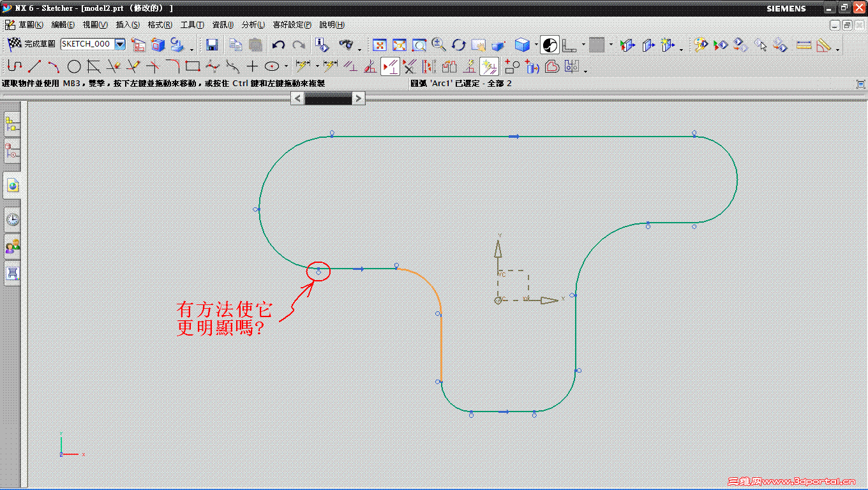868x490 pixels.
Task: Click the Zoom window magnifier icon
Action: 419,45
